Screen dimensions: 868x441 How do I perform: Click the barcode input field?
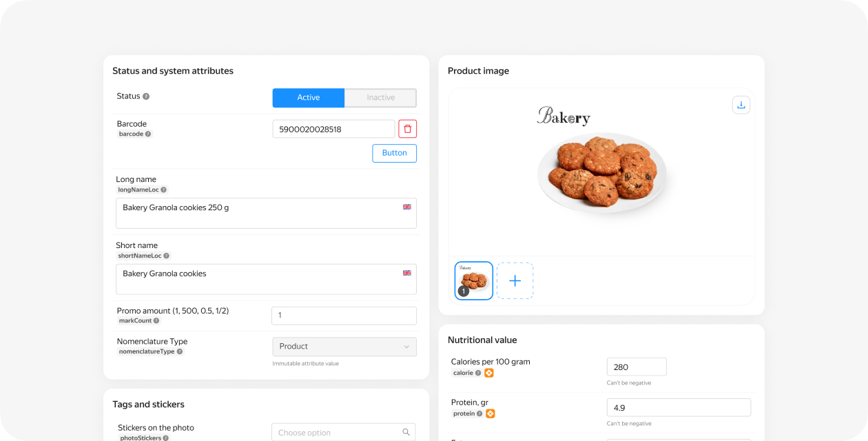click(333, 129)
